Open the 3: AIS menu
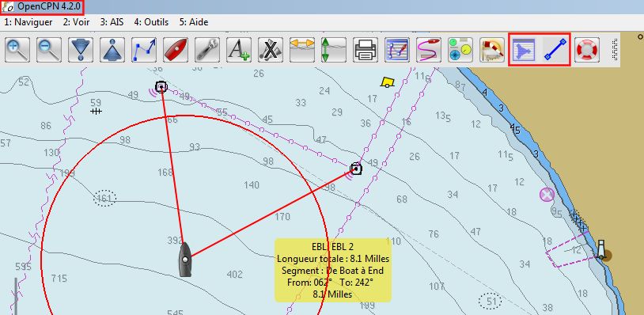 coord(112,22)
